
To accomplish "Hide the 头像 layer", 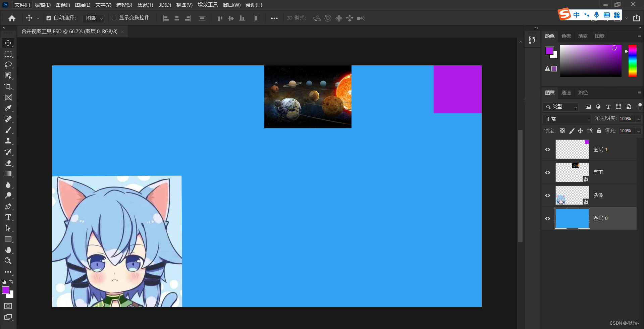I will click(548, 195).
